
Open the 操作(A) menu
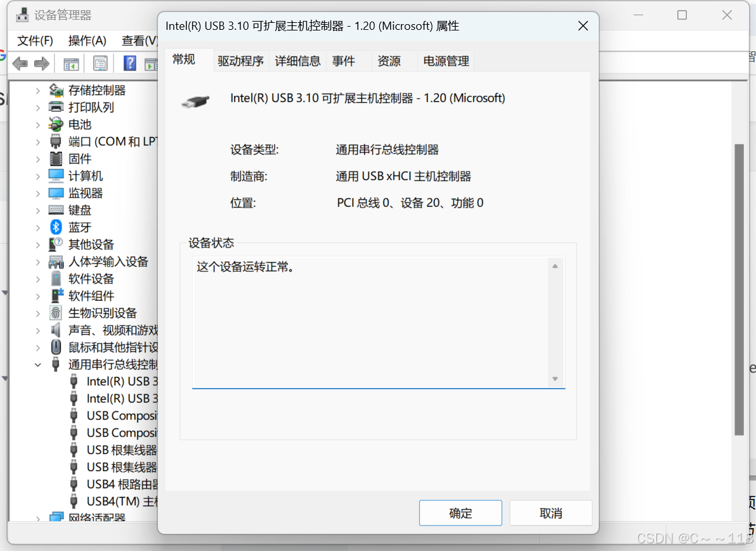pos(88,41)
